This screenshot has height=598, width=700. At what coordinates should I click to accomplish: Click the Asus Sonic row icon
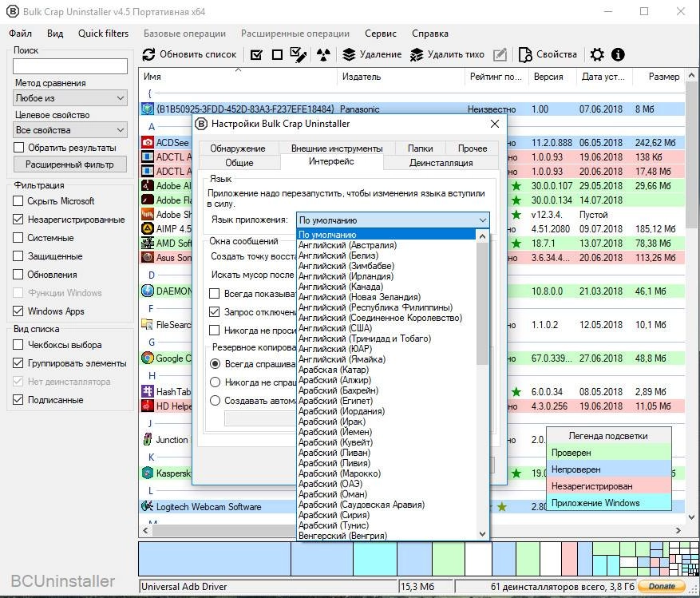click(148, 258)
